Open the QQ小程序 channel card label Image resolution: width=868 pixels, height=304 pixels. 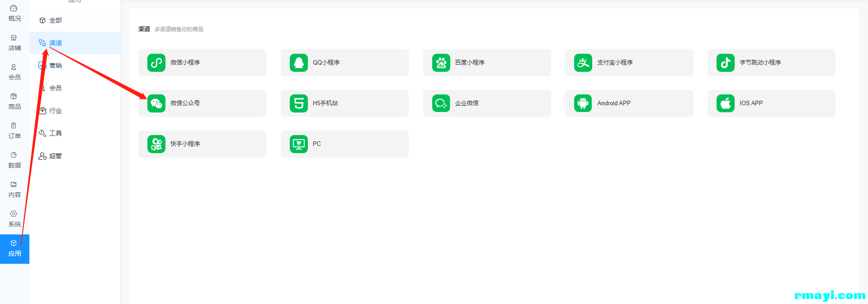[x=326, y=62]
